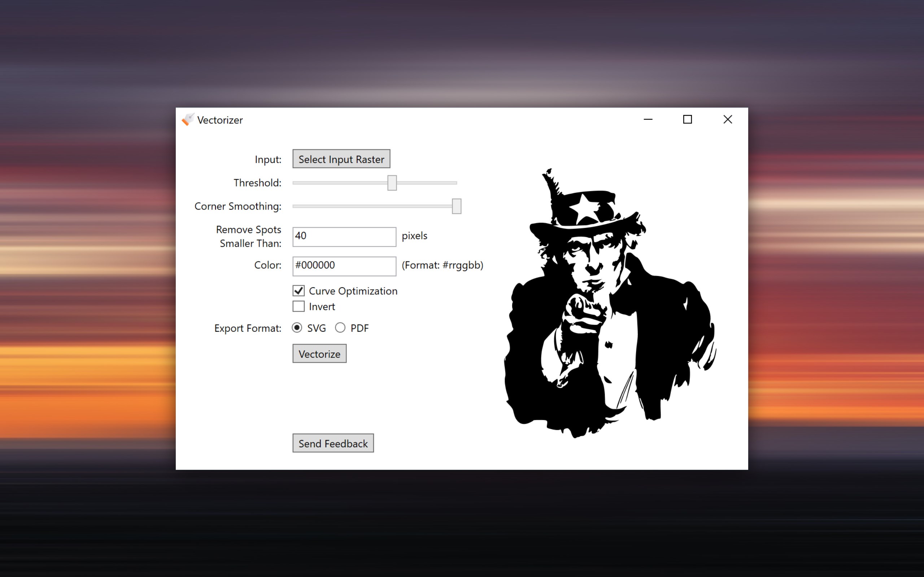Screen dimensions: 924x577
Task: Select the SVG export format
Action: point(297,327)
